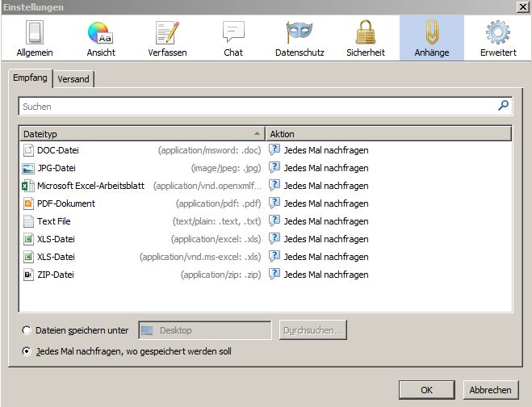Open action dropdown for application/excel XLS-Datei

388,239
